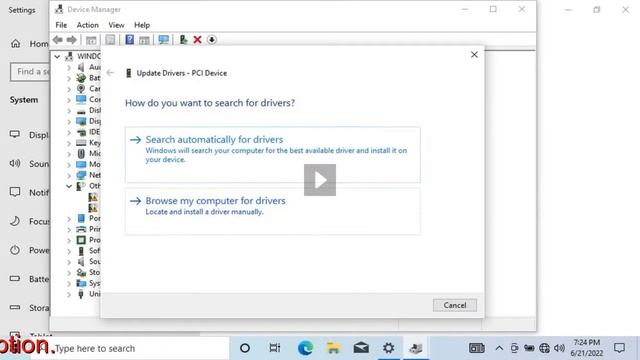
Task: Open the File menu
Action: (x=61, y=25)
